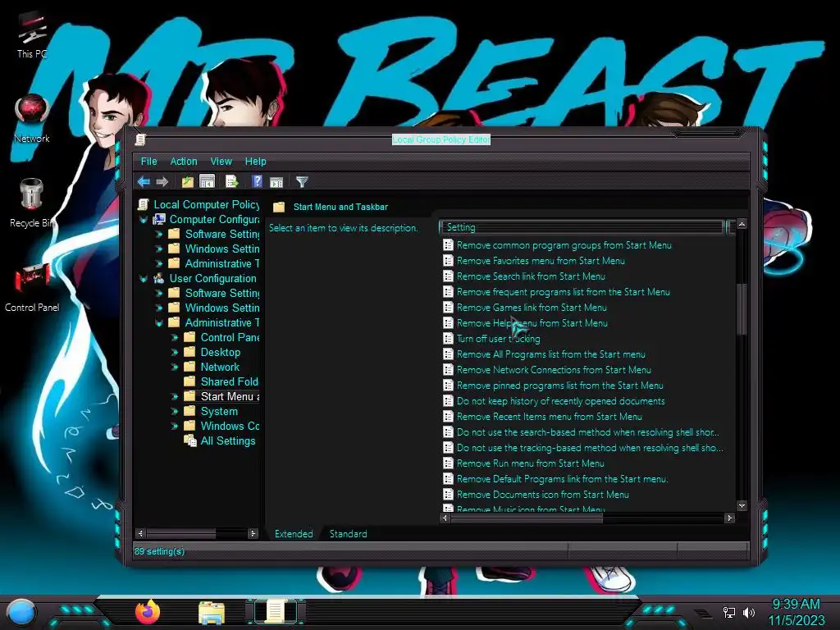Switch to the Extended tab
840x630 pixels.
[294, 533]
